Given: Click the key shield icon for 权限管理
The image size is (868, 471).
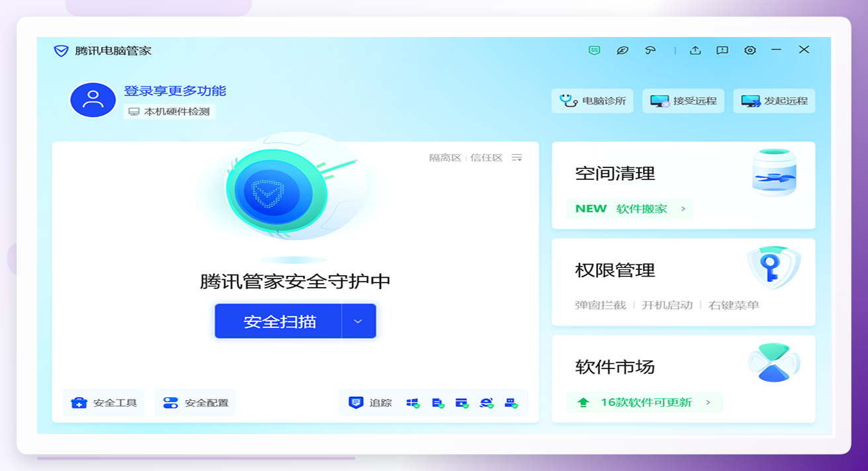Looking at the screenshot, I should tap(774, 267).
